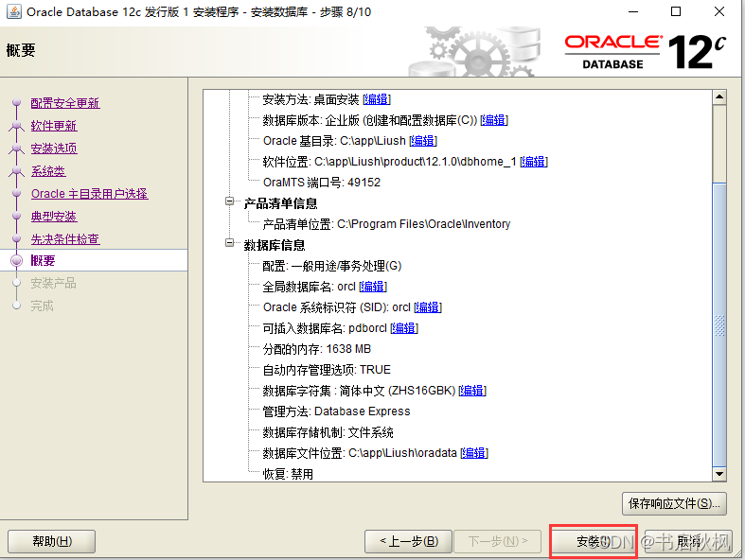This screenshot has width=745, height=560.
Task: Select the 恢复: 禁用 row
Action: [288, 474]
